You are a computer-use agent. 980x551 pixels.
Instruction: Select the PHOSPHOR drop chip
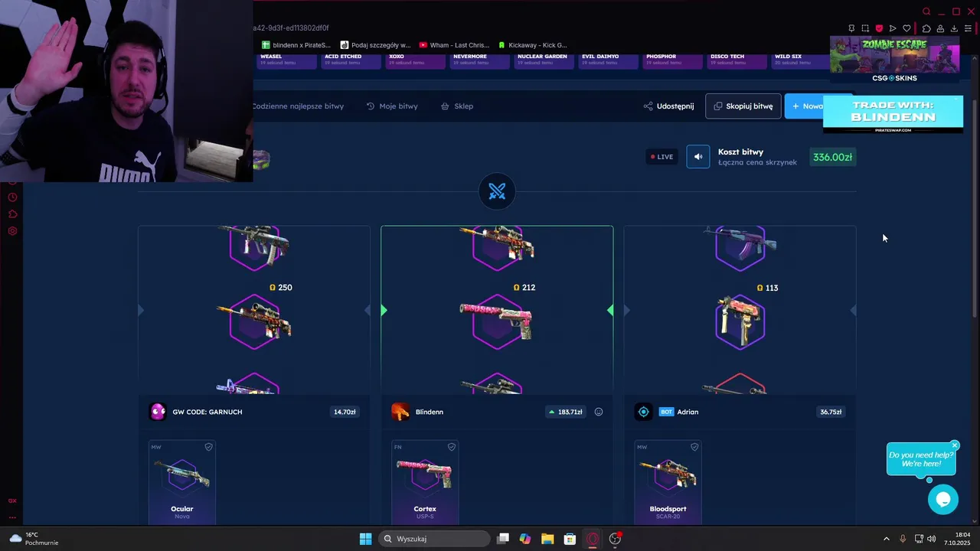(x=672, y=60)
